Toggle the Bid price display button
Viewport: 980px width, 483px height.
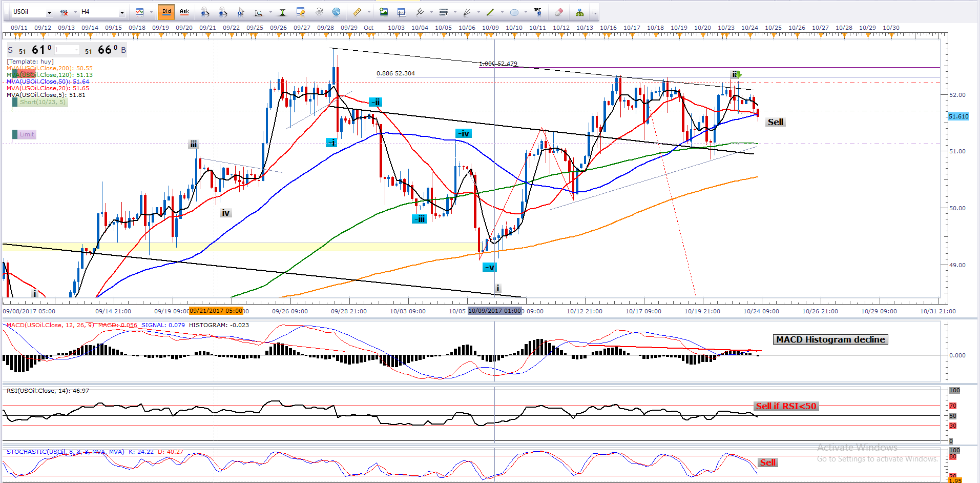pos(166,12)
